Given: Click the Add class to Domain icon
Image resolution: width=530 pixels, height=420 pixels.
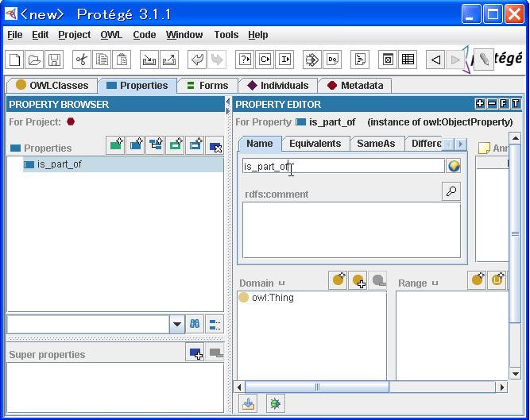Looking at the screenshot, I should 358,279.
